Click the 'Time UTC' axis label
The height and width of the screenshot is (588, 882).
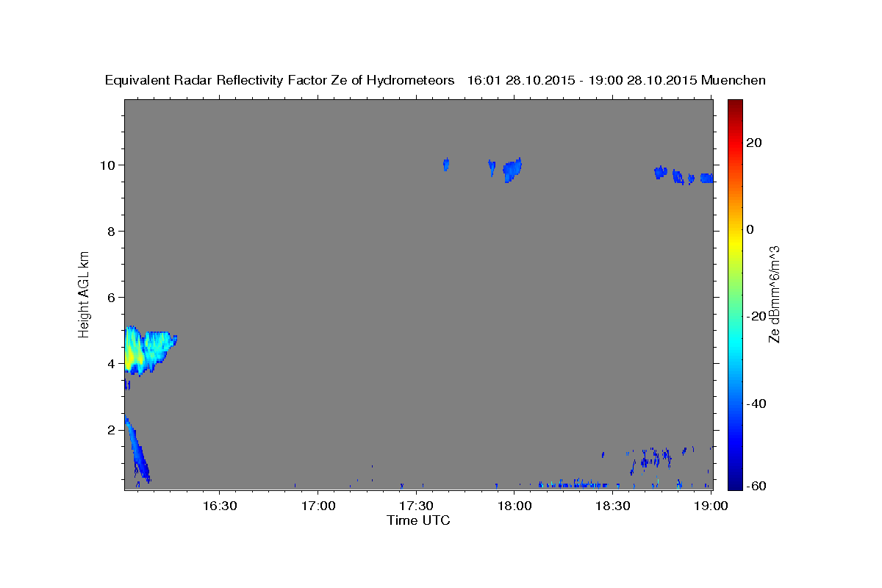pos(418,520)
